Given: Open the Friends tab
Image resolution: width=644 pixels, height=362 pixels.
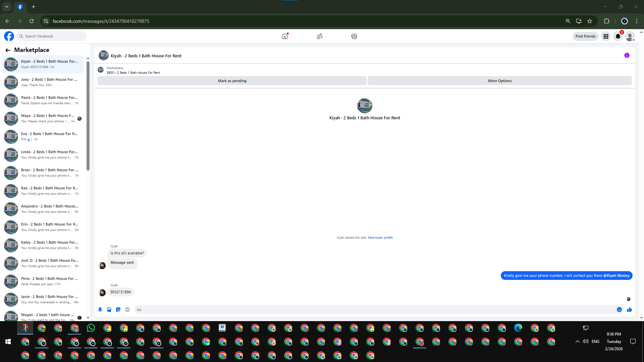Looking at the screenshot, I should coord(319,36).
